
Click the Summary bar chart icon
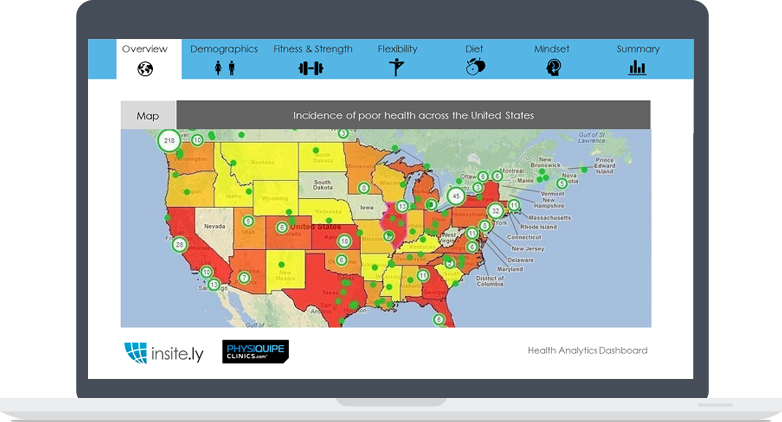coord(637,68)
